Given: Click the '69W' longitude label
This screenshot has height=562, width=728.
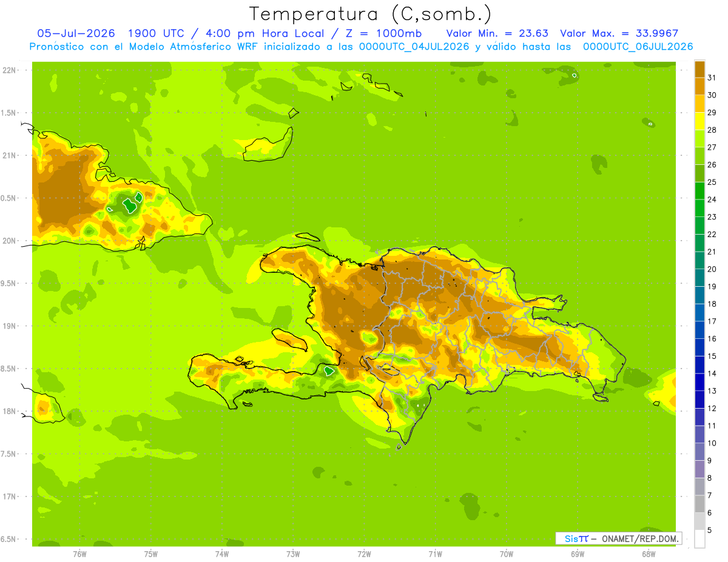Looking at the screenshot, I should coord(578,554).
